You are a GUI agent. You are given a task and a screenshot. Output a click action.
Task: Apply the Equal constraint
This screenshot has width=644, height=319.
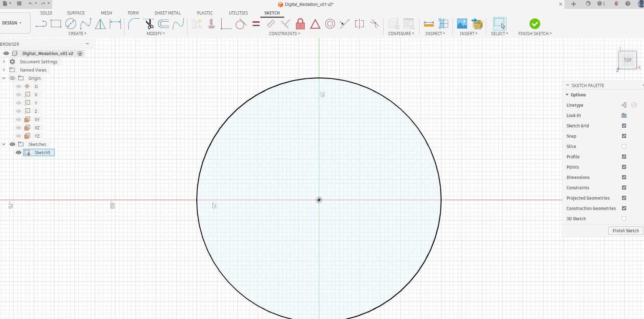coord(256,24)
